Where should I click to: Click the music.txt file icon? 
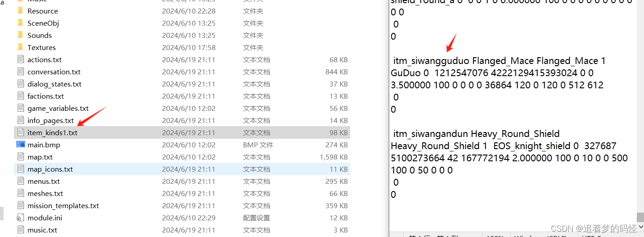coord(20,230)
